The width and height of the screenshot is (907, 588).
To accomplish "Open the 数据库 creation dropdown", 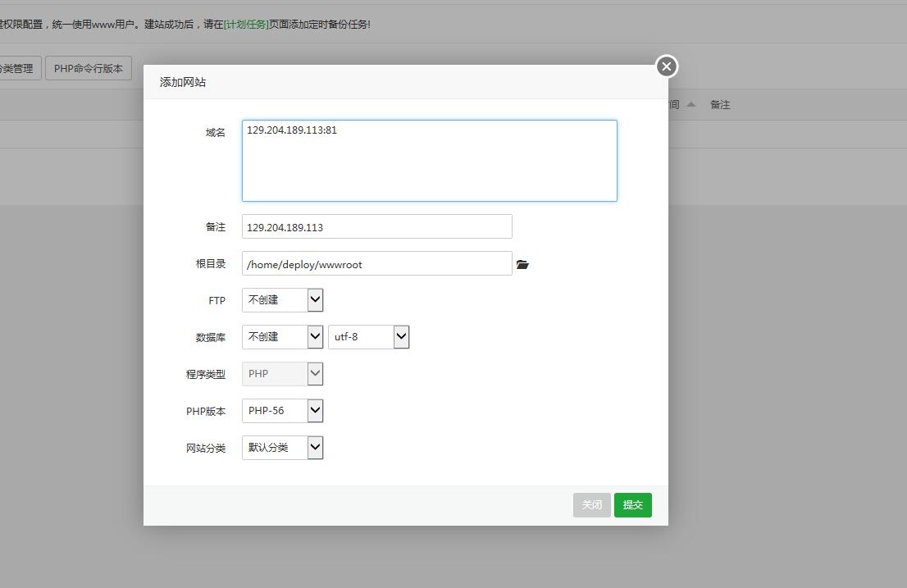I will coord(282,336).
